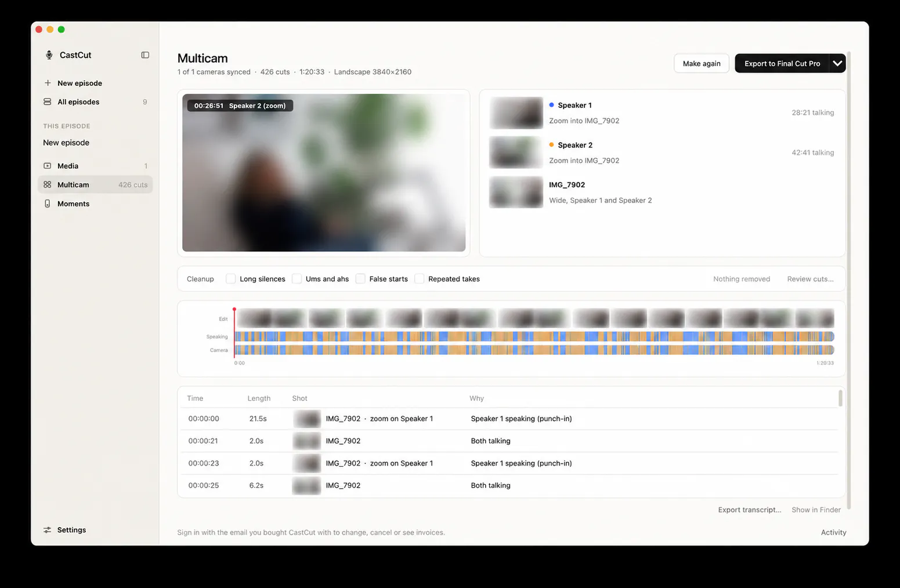The height and width of the screenshot is (588, 900).
Task: Enable the Repeated takes checkbox
Action: pyautogui.click(x=419, y=279)
